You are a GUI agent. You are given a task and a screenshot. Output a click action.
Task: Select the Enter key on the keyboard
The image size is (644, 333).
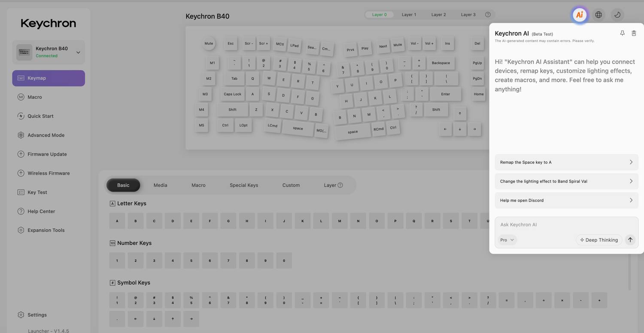tap(446, 94)
